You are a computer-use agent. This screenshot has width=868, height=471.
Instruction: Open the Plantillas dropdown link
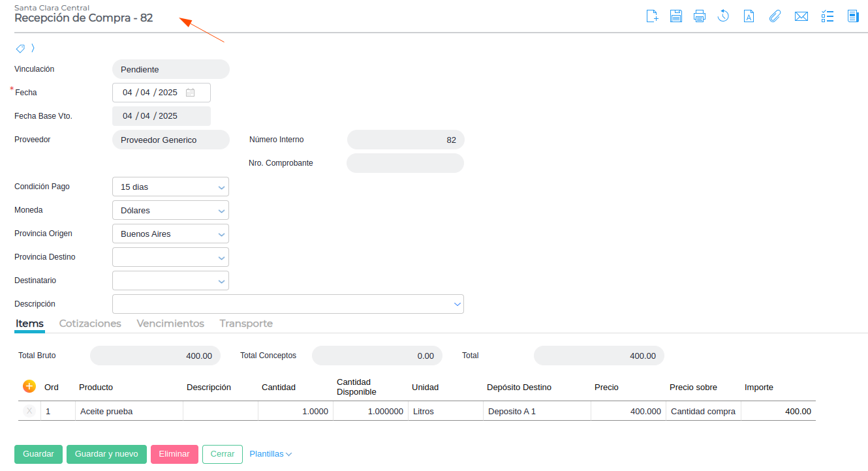pyautogui.click(x=270, y=454)
